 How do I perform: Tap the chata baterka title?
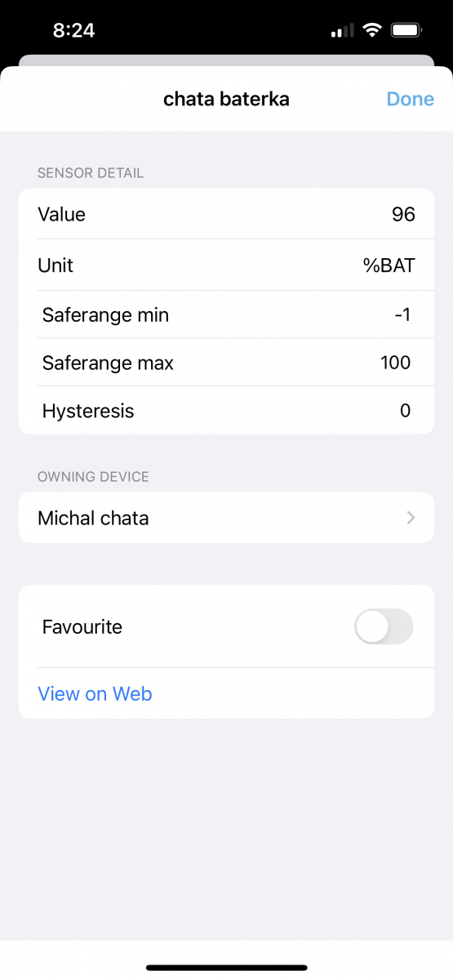(x=226, y=99)
